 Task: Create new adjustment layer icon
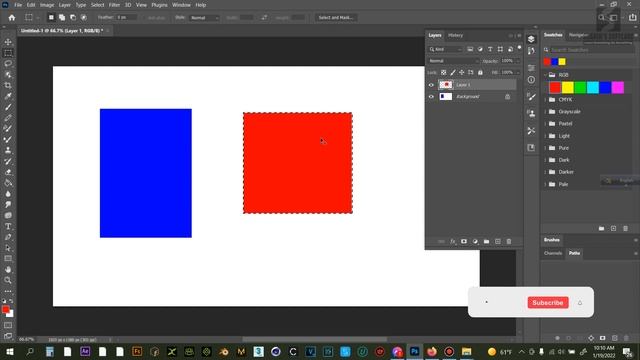pyautogui.click(x=475, y=242)
